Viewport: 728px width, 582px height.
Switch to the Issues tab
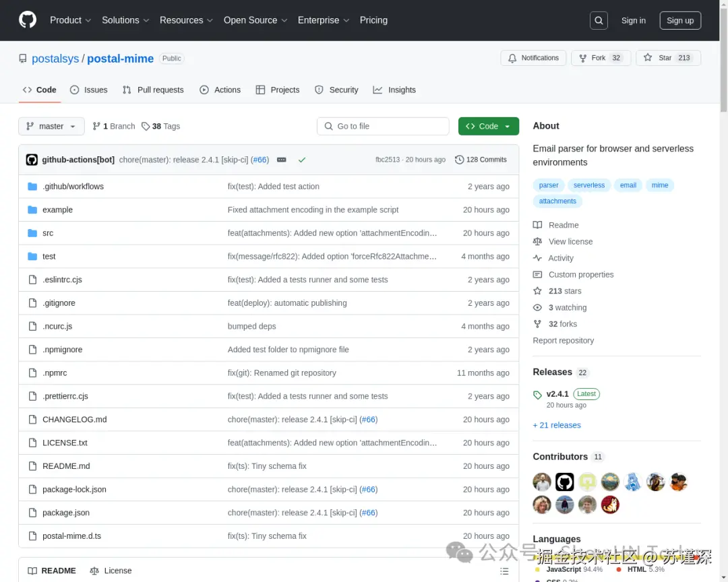[x=89, y=90]
